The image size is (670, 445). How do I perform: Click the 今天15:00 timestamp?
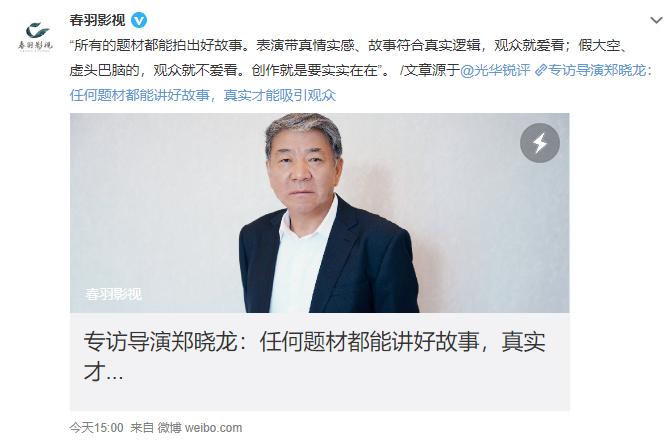[97, 427]
